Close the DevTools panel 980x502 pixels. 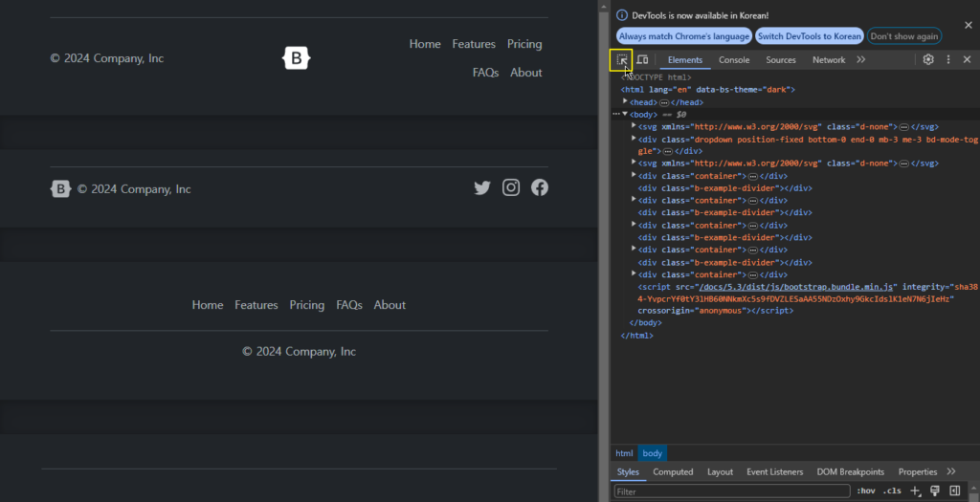pos(967,60)
